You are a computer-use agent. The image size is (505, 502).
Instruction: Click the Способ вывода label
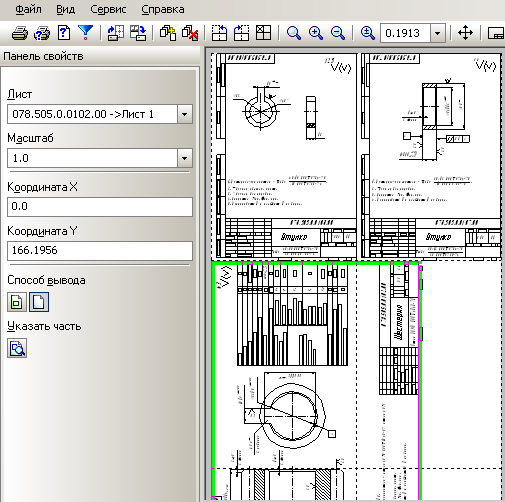coord(46,280)
